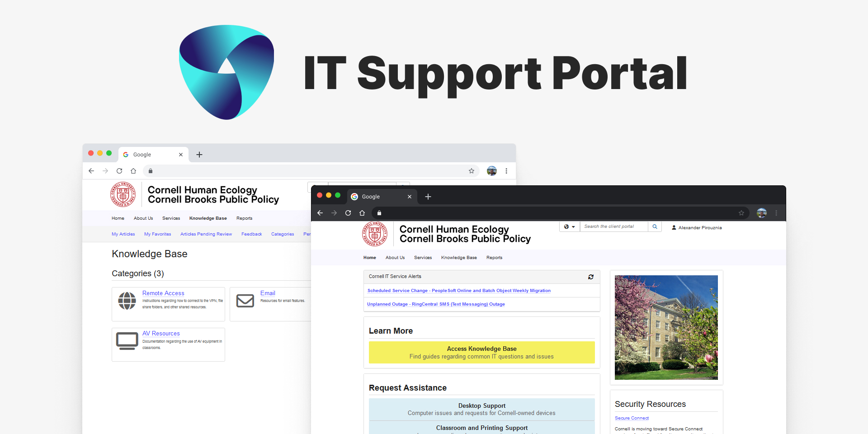Click the Cornell University seal logo

pyautogui.click(x=374, y=234)
